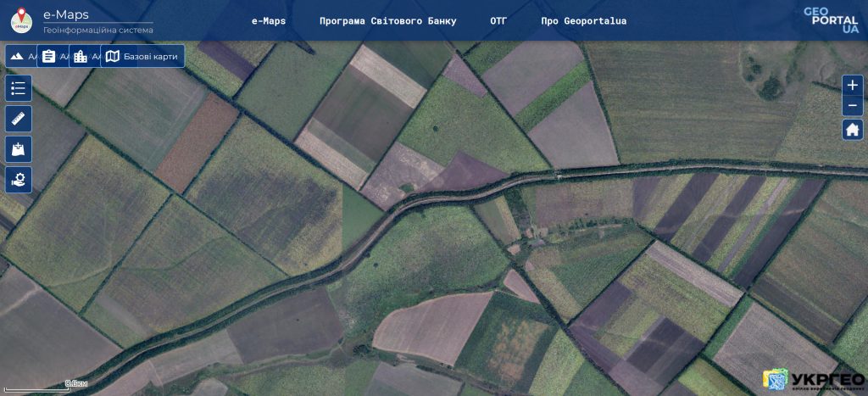Activate the add-to-map tool

pyautogui.click(x=19, y=149)
